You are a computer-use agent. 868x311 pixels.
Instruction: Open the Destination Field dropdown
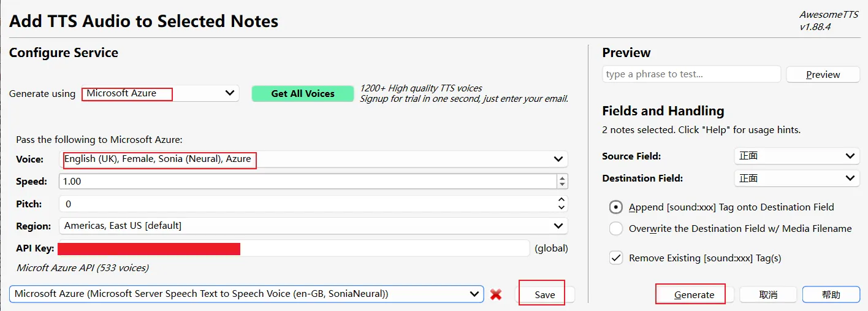click(x=796, y=178)
